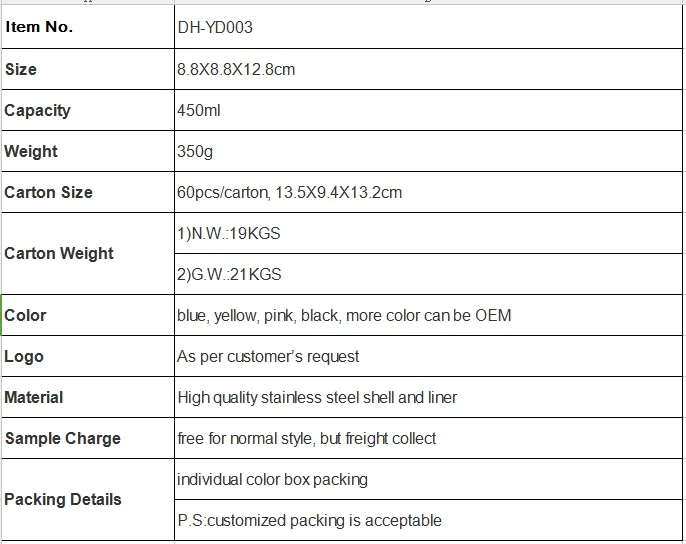The height and width of the screenshot is (544, 686).
Task: Click the As per customer's request cell
Action: (x=428, y=356)
